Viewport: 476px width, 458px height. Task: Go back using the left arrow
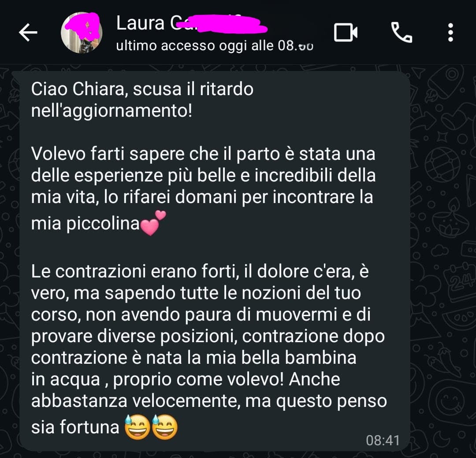[28, 33]
